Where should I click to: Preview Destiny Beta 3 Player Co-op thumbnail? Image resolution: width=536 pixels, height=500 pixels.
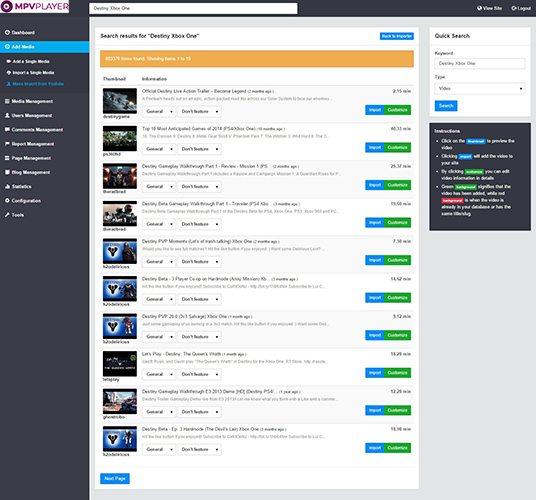click(120, 289)
